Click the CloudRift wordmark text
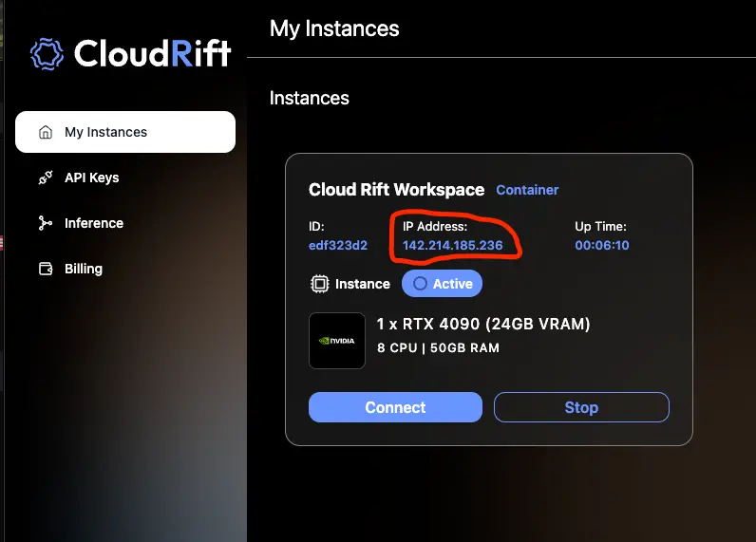The image size is (756, 542). (152, 53)
